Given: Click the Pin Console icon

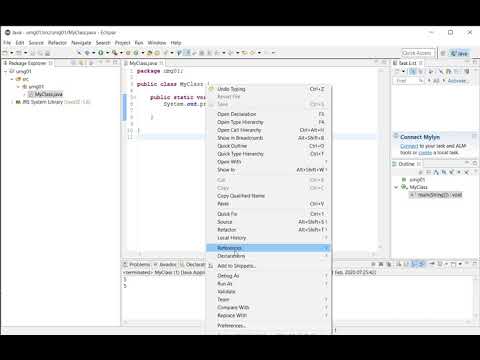Looking at the screenshot, I should [x=432, y=264].
